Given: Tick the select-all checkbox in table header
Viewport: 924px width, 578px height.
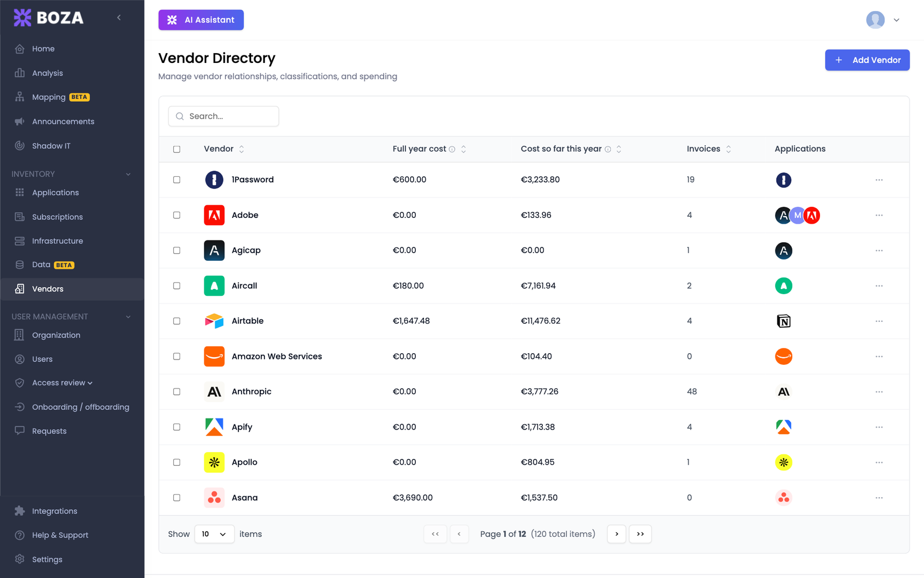Looking at the screenshot, I should tap(177, 149).
